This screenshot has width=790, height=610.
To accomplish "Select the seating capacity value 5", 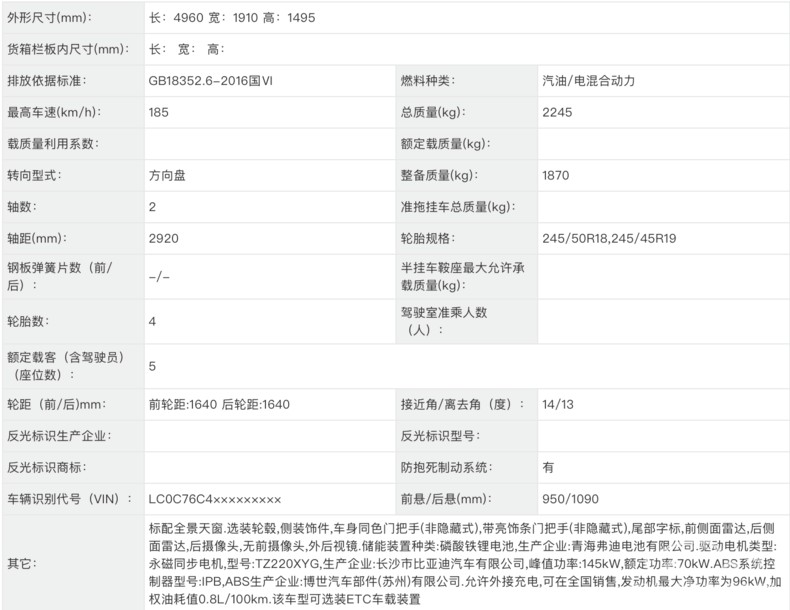I will [x=152, y=366].
